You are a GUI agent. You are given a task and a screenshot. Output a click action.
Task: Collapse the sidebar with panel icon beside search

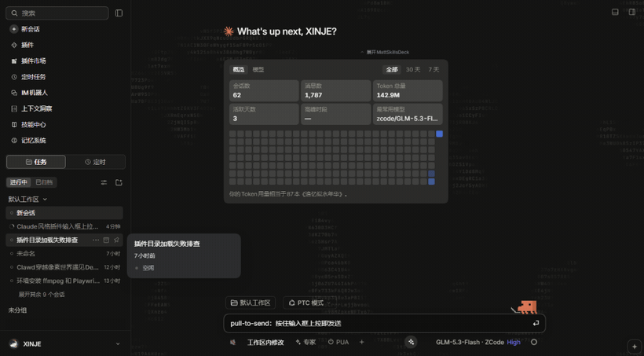(x=119, y=13)
